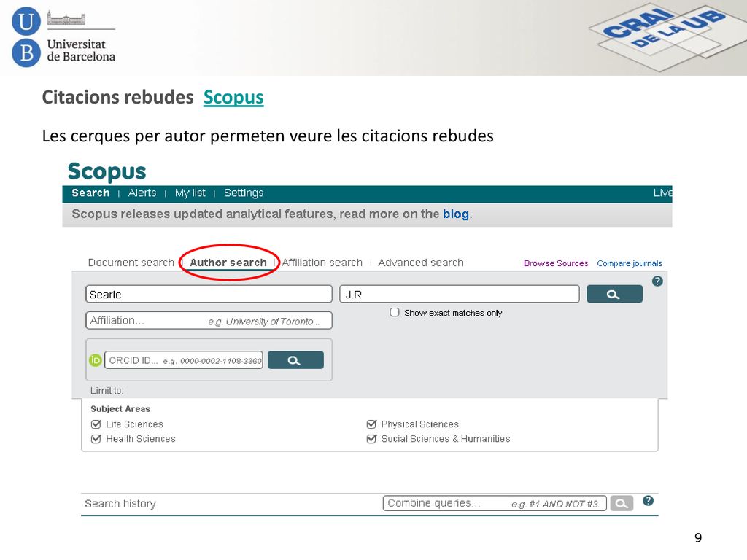Click the Scopus logo heading

tap(107, 171)
